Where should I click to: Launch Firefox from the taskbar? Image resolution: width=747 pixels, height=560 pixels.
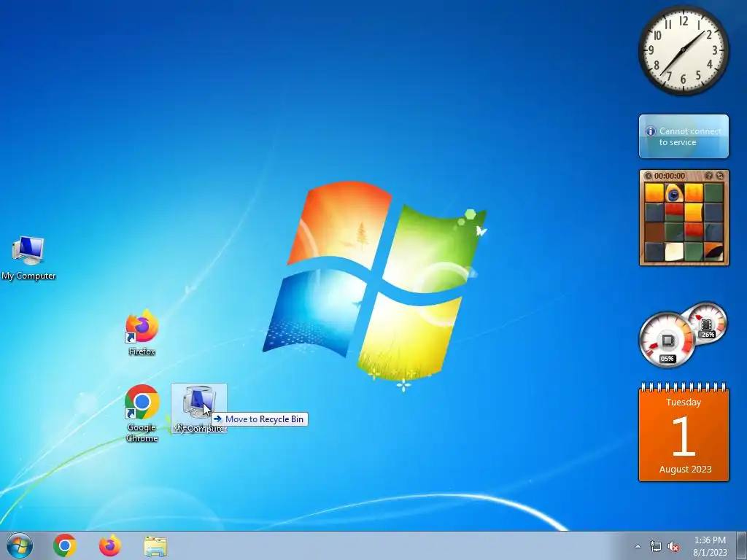(x=110, y=545)
